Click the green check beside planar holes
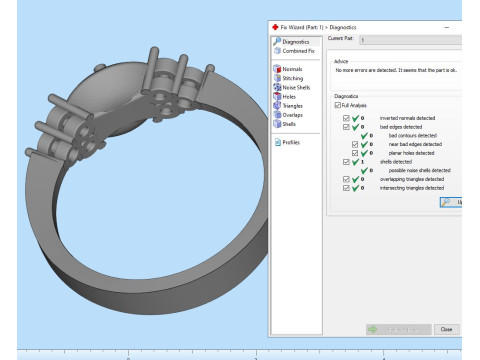Image resolution: width=480 pixels, height=360 pixels. [x=364, y=153]
